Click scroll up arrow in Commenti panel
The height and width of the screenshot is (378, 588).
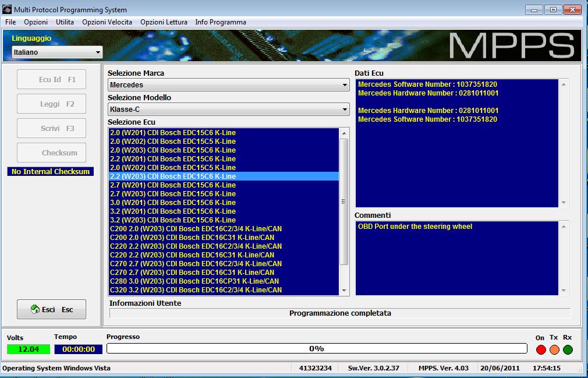point(564,227)
